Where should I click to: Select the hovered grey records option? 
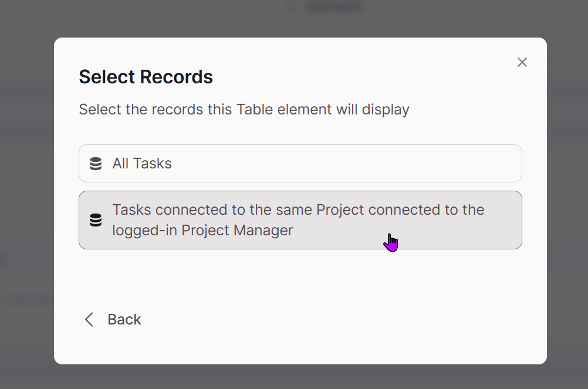coord(300,220)
